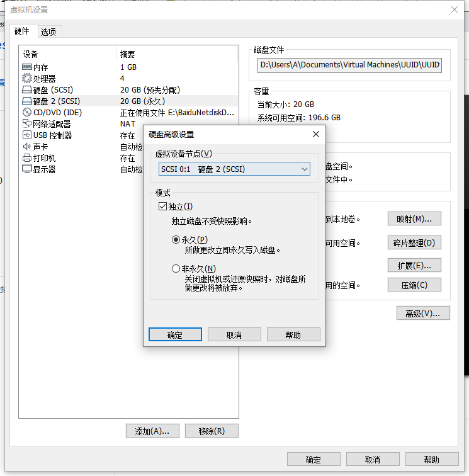Select the 永久 (Persistent) radio button

coord(176,239)
